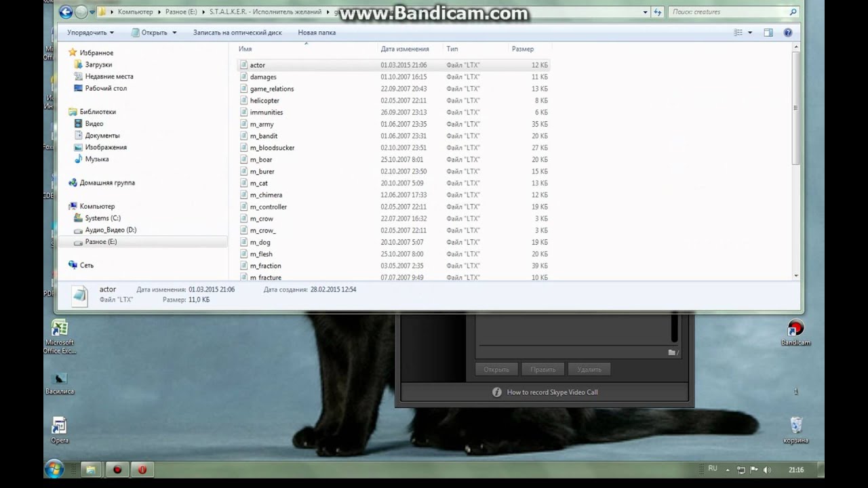Click the search creatures input field
This screenshot has width=868, height=488.
(728, 12)
